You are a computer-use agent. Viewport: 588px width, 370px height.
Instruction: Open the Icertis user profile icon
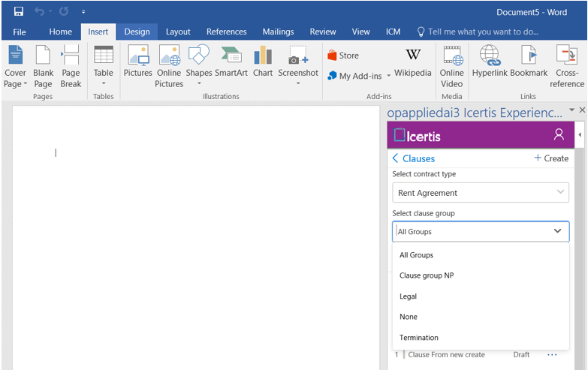[559, 135]
